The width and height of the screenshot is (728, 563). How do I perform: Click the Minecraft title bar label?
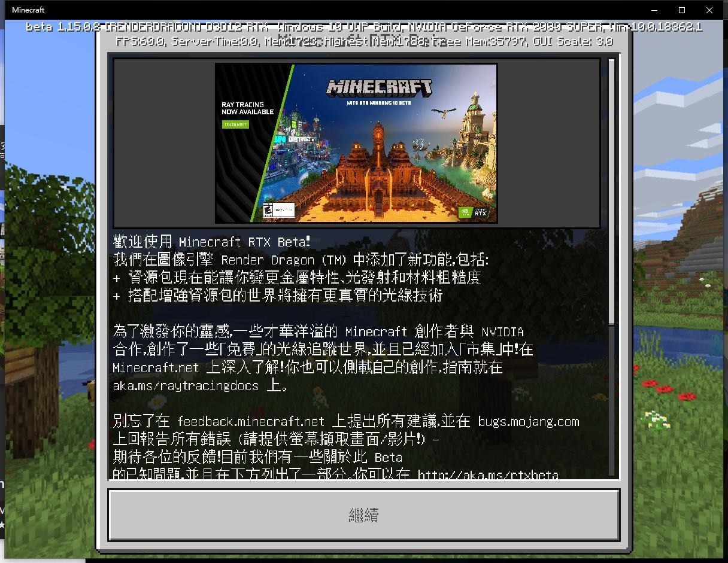(28, 10)
